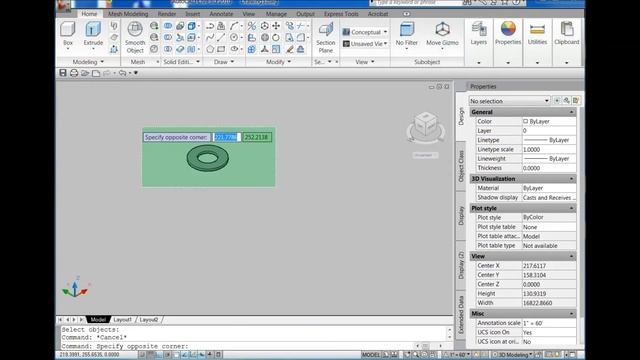This screenshot has height=360, width=640.
Task: Activate the Move Gizmo tool
Action: [442, 33]
